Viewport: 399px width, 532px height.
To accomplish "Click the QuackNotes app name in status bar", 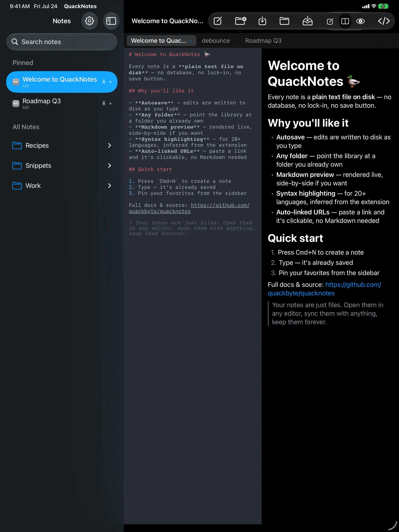I will (80, 7).
